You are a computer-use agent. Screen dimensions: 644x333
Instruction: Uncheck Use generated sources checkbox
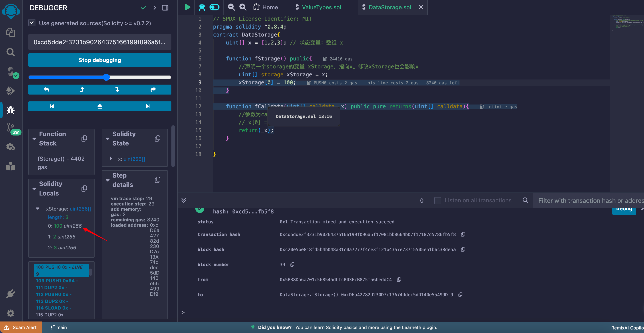pyautogui.click(x=32, y=23)
